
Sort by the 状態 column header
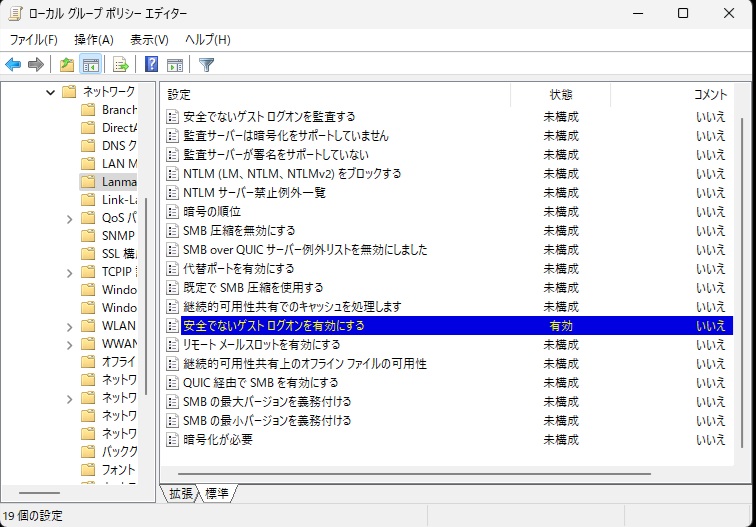pos(561,94)
